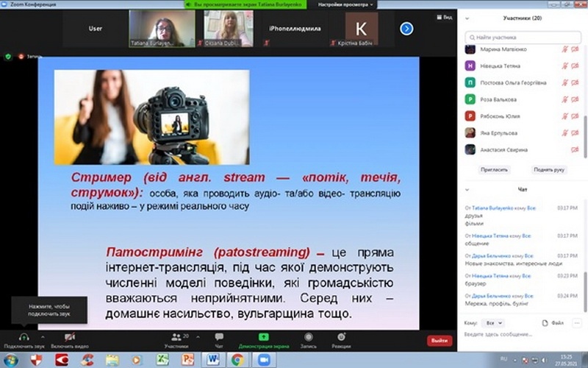The height and width of the screenshot is (368, 588).
Task: Turn on video with the camera icon
Action: [x=69, y=336]
